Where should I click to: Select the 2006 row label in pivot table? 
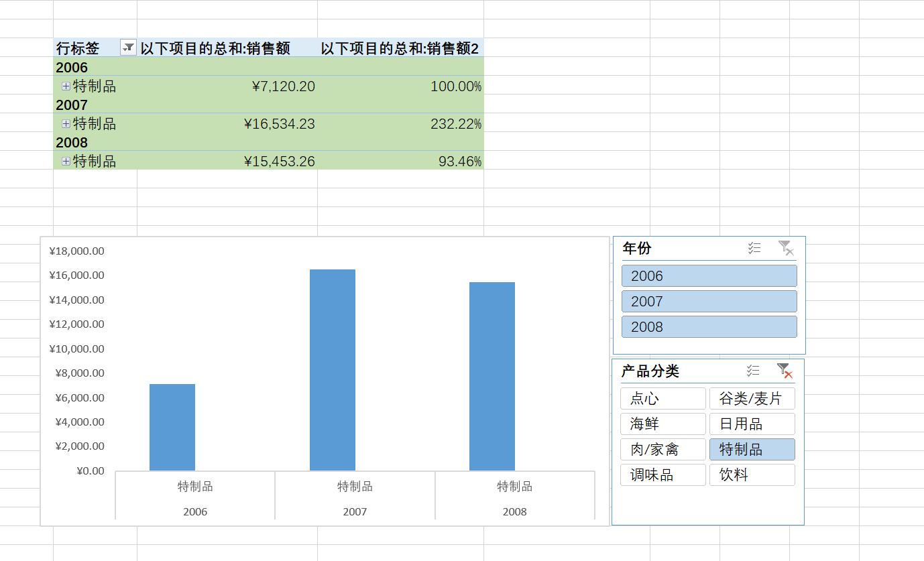pyautogui.click(x=72, y=67)
